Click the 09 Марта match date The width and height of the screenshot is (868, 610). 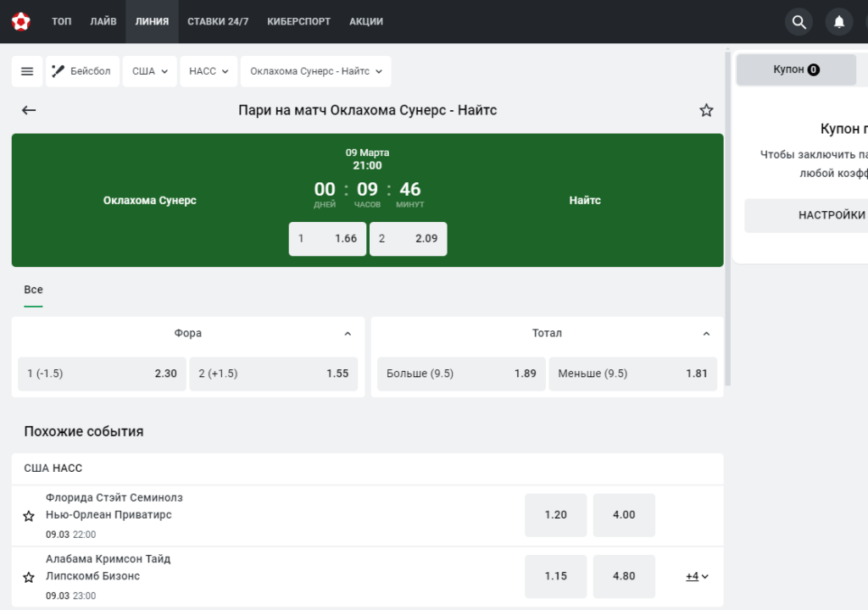coord(368,152)
